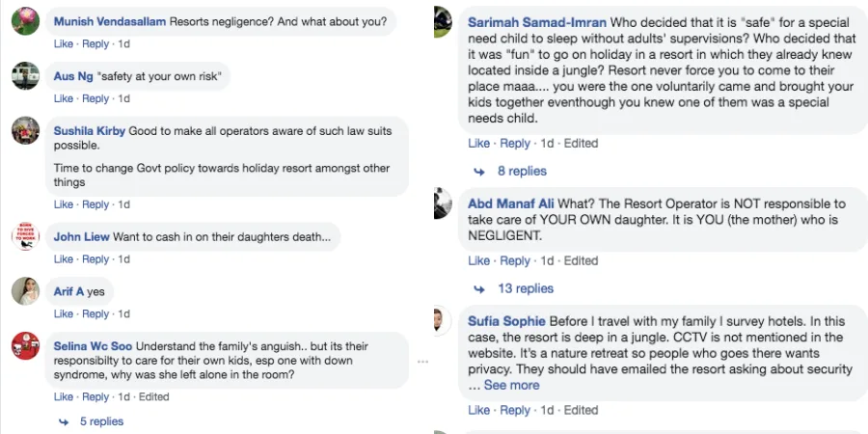
Task: Click the 1d timestamp on Arif A's comment
Action: coord(123,314)
